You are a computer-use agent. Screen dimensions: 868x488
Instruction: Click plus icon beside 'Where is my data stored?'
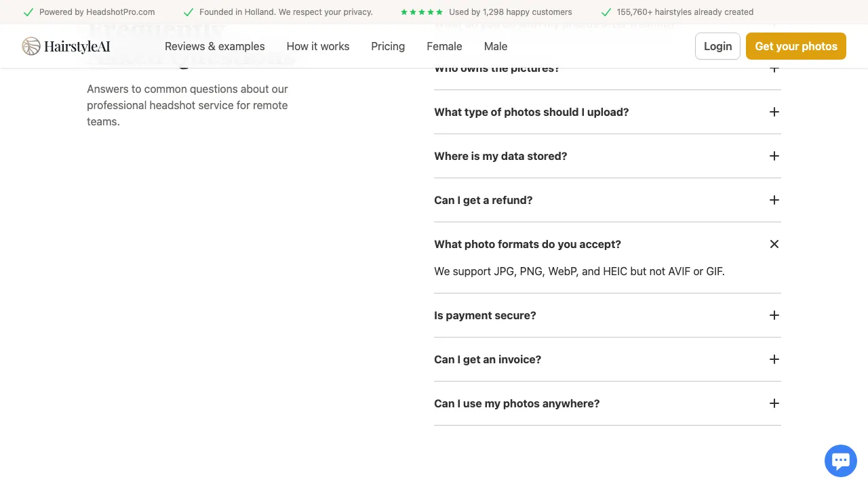774,156
